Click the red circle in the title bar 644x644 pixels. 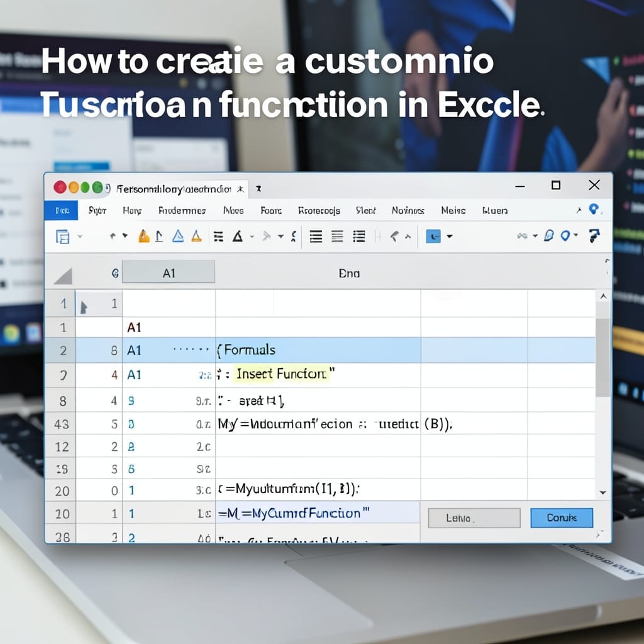click(60, 187)
